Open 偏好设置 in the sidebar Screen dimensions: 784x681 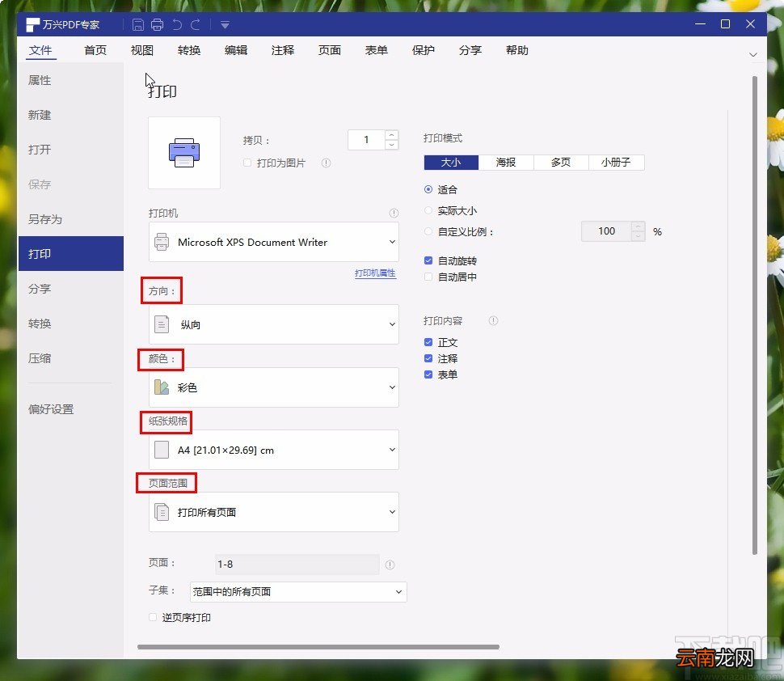pos(70,409)
